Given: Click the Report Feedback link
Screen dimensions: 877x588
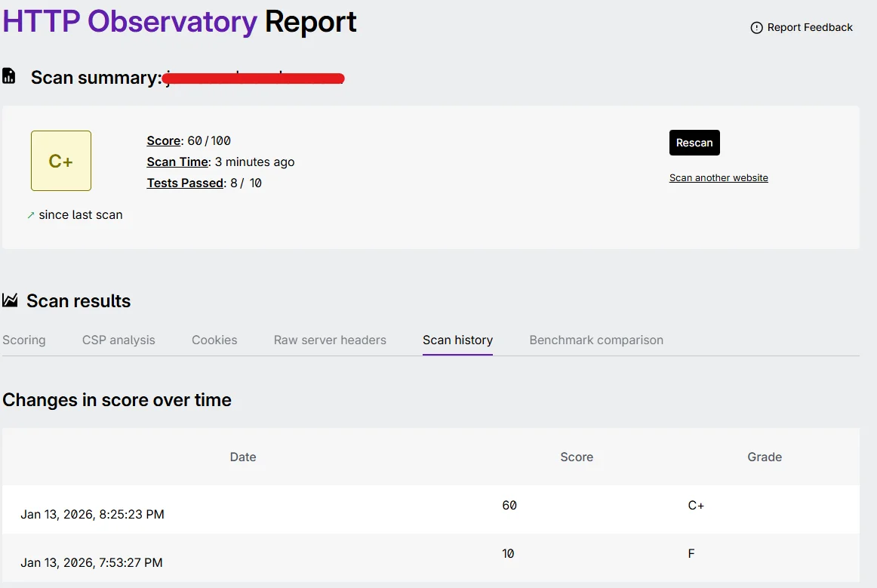Looking at the screenshot, I should (810, 27).
